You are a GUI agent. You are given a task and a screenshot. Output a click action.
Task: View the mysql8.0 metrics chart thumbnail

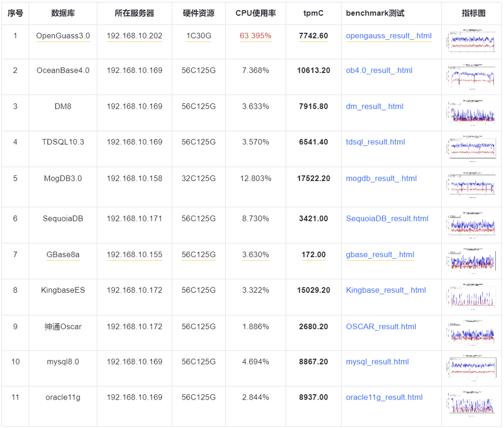point(471,368)
